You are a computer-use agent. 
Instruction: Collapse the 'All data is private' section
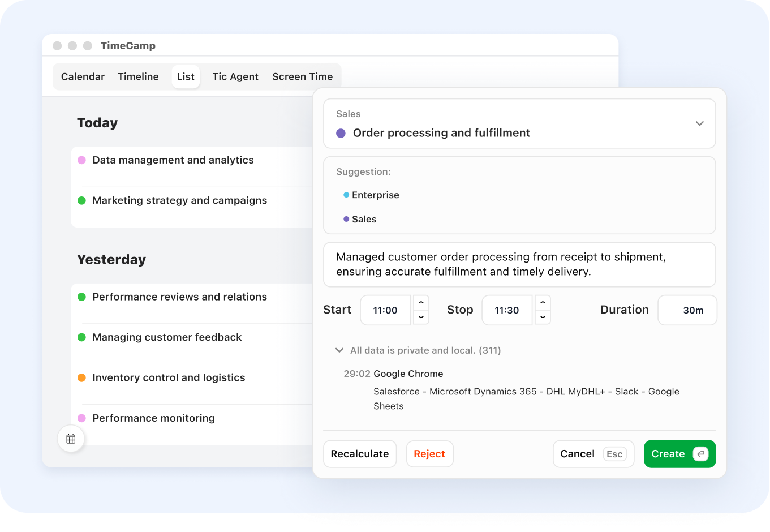click(339, 350)
